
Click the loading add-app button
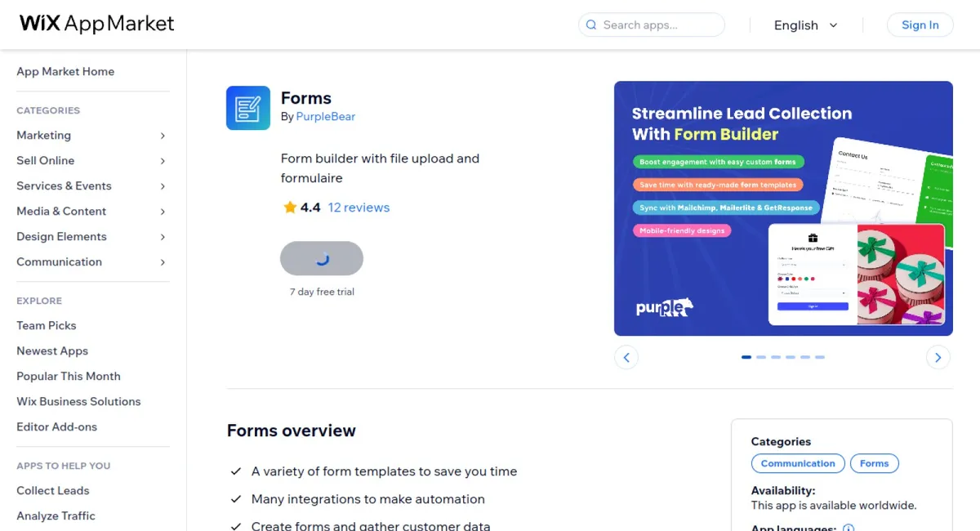coord(322,258)
